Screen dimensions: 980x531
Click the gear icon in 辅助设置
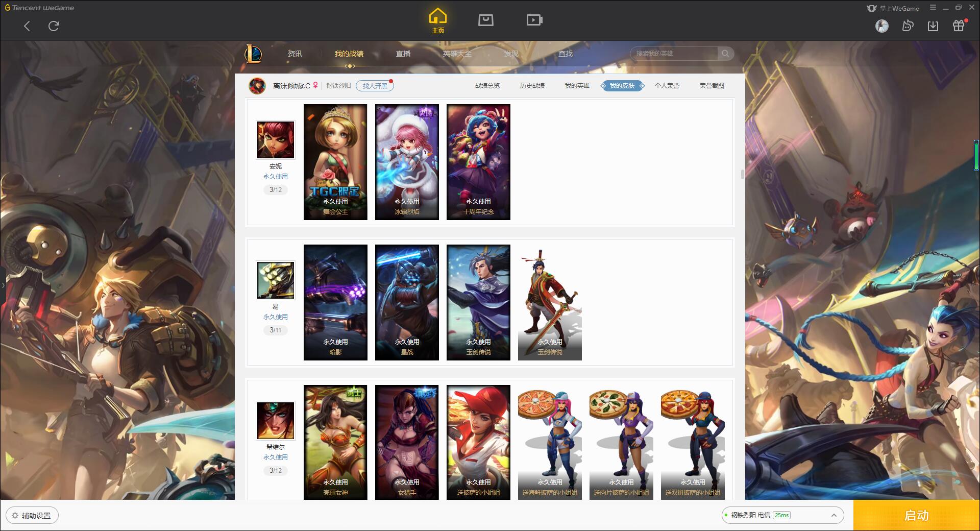coord(15,516)
